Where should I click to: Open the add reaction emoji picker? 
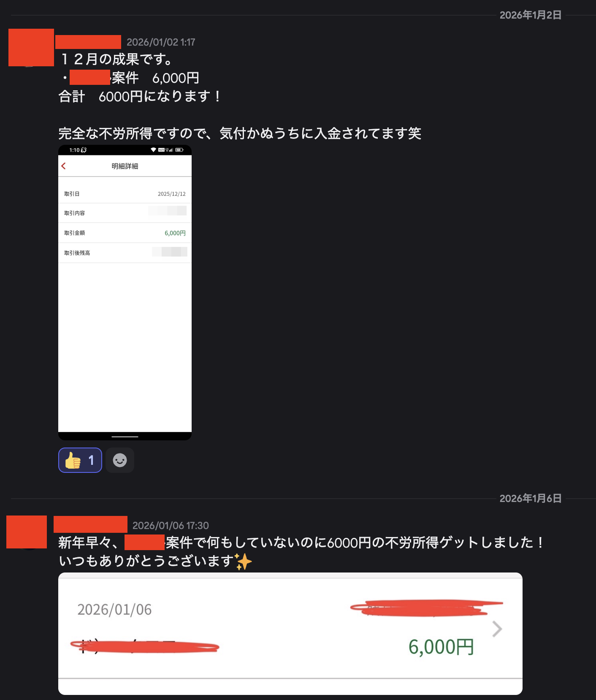(x=120, y=460)
